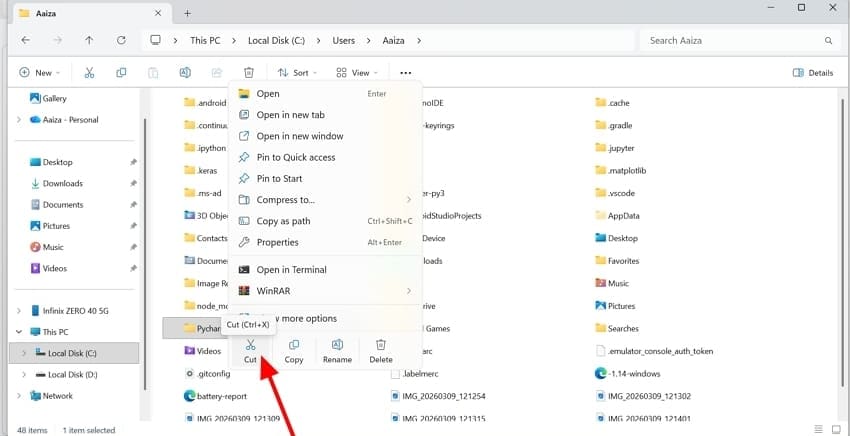
Task: Refresh the current folder
Action: point(121,40)
